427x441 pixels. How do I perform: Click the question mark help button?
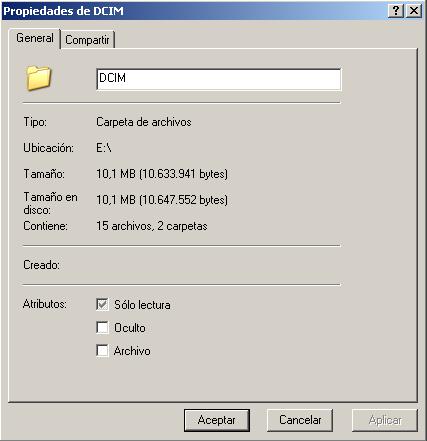pos(396,11)
